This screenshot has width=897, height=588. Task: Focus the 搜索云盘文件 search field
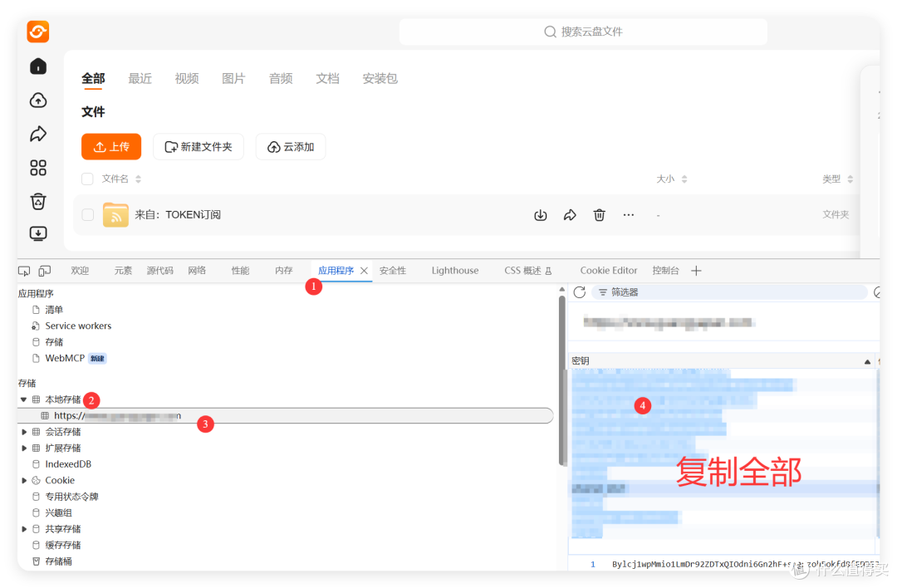pyautogui.click(x=583, y=32)
